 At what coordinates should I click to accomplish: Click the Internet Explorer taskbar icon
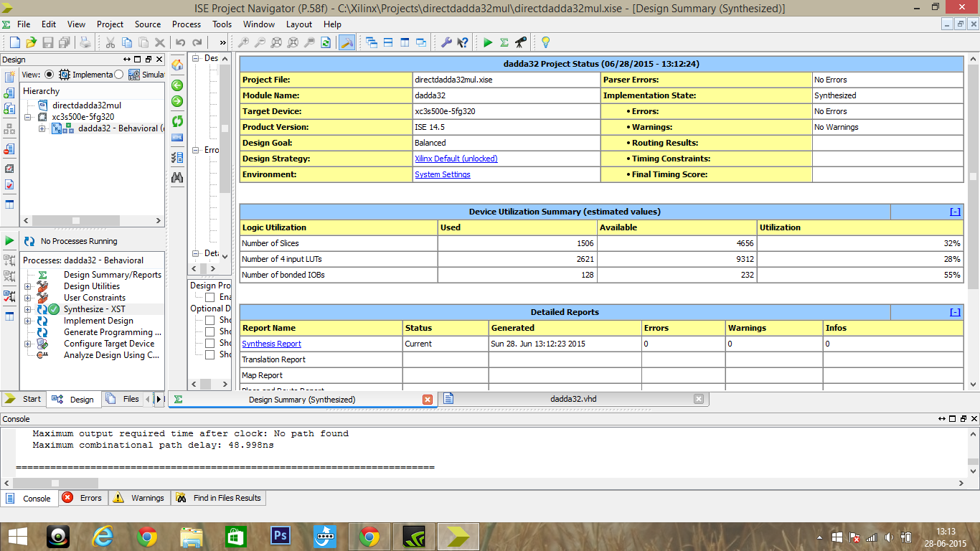coord(103,536)
